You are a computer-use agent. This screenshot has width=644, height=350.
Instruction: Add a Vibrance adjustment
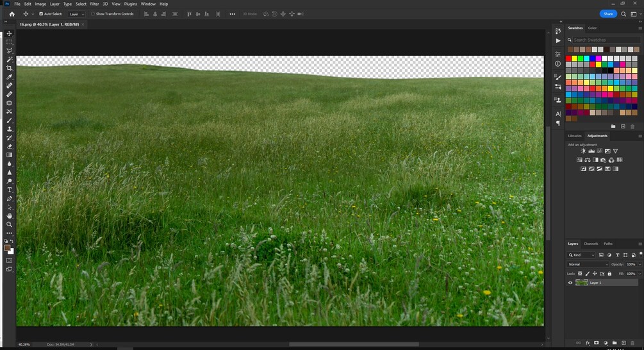pyautogui.click(x=615, y=151)
